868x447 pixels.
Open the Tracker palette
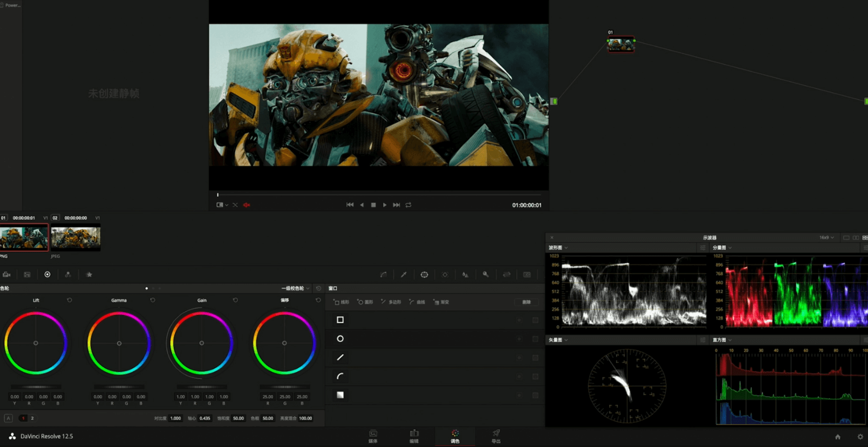(x=445, y=275)
